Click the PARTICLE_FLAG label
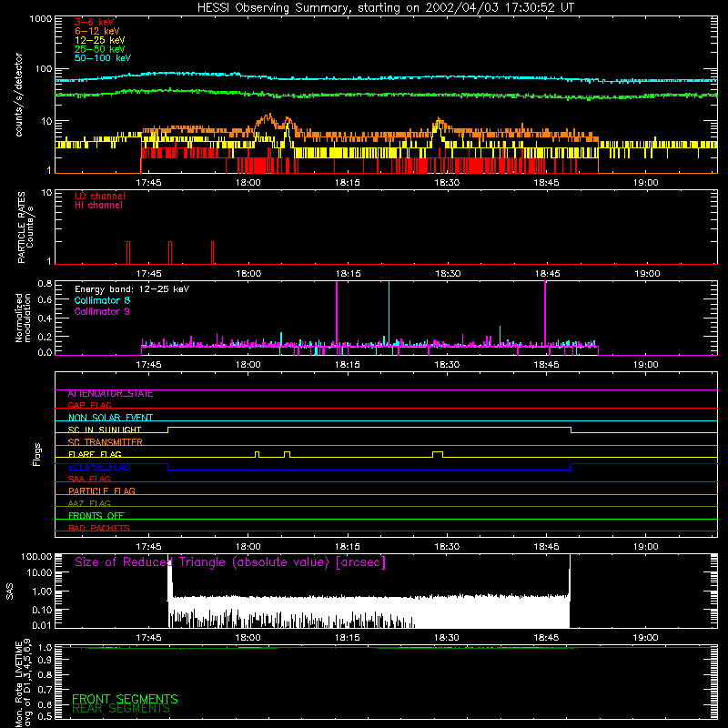 pyautogui.click(x=102, y=491)
